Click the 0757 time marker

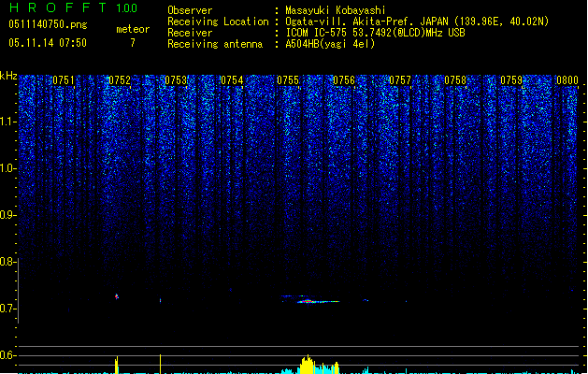tap(400, 80)
